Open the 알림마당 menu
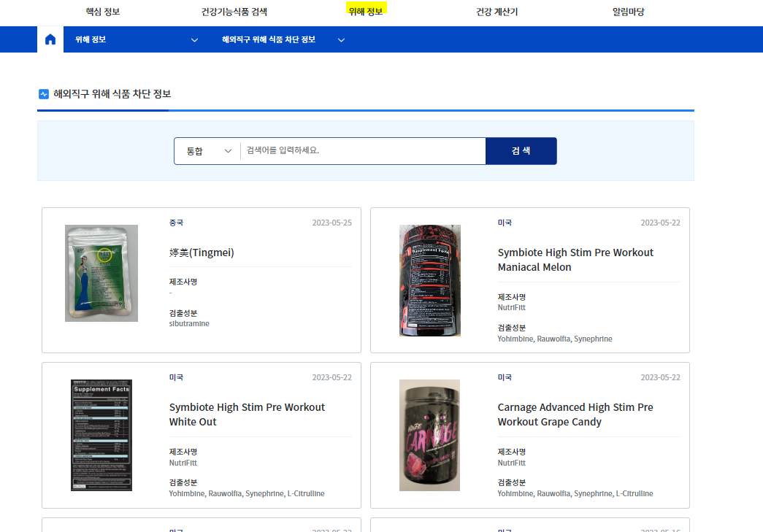The height and width of the screenshot is (532, 763). [628, 12]
